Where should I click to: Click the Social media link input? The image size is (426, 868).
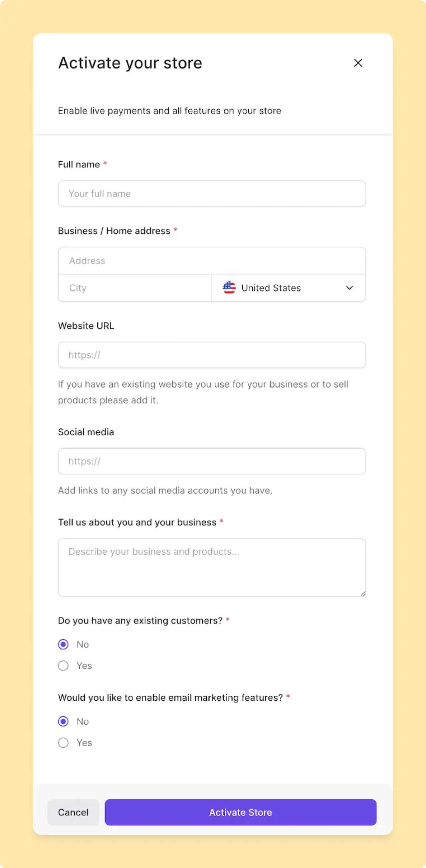coord(212,461)
